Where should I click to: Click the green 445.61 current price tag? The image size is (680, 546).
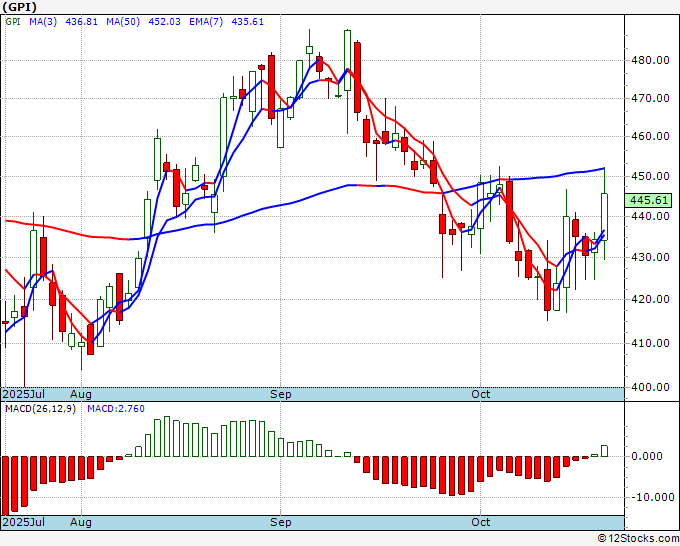pos(648,200)
